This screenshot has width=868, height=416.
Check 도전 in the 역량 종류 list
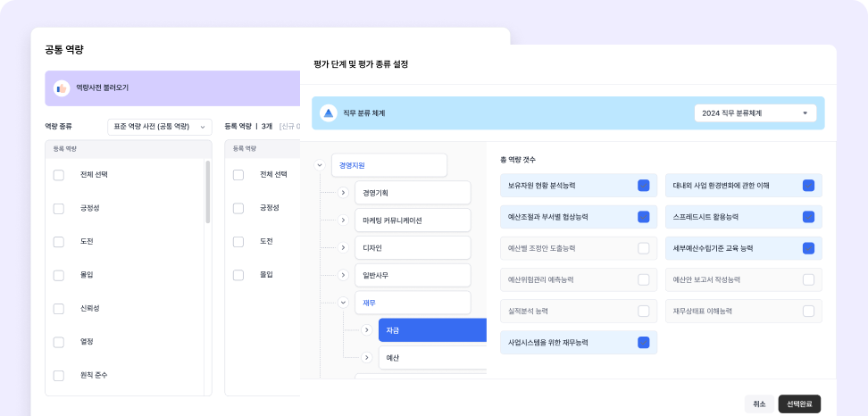coord(59,242)
